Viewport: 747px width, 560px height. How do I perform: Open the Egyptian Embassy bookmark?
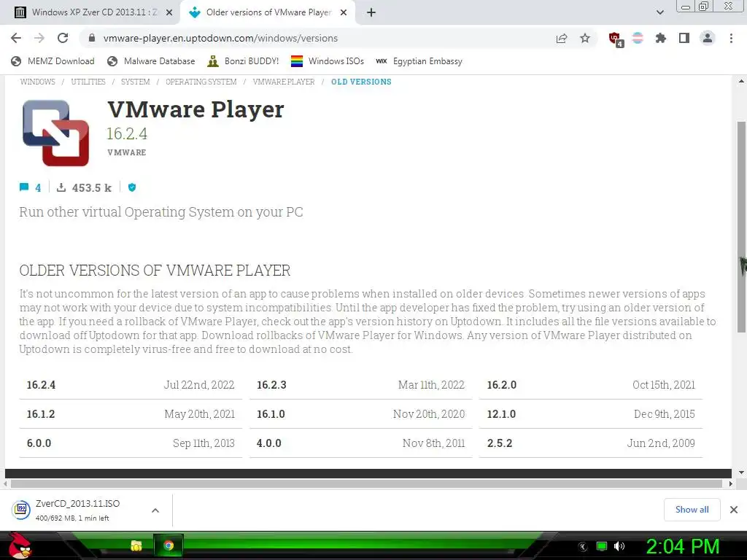(x=419, y=61)
